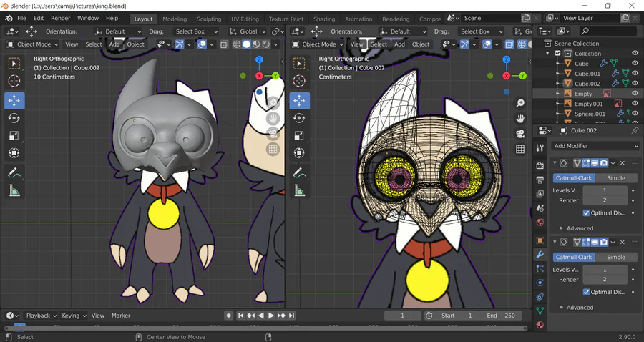Remove the first modifier with X
This screenshot has width=644, height=342.
623,163
